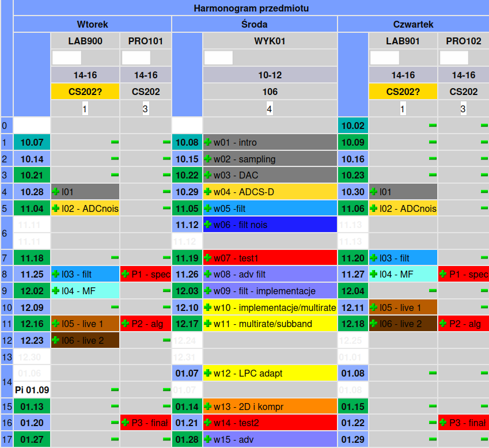Click the dark blue w06 - filt nois cell
489x448 pixels.
click(x=270, y=225)
